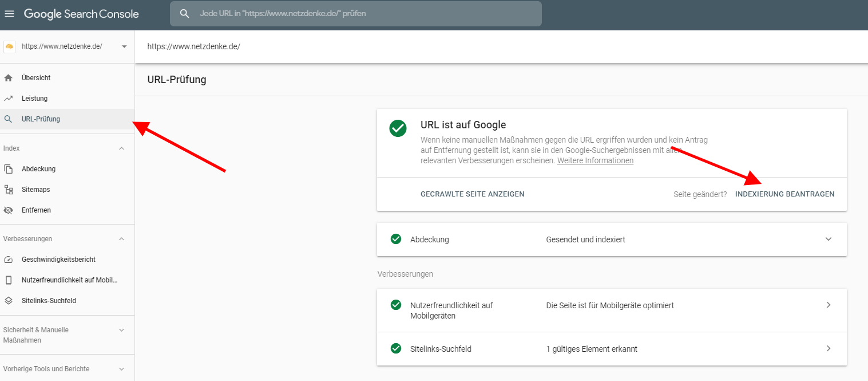The height and width of the screenshot is (381, 868).
Task: Click 'Seite geändert?' text
Action: pyautogui.click(x=700, y=194)
